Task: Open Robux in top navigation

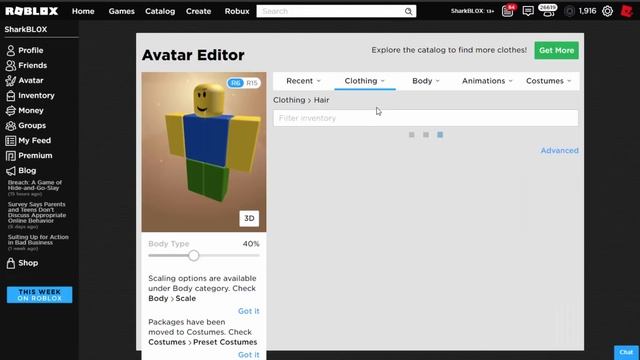Action: tap(237, 11)
